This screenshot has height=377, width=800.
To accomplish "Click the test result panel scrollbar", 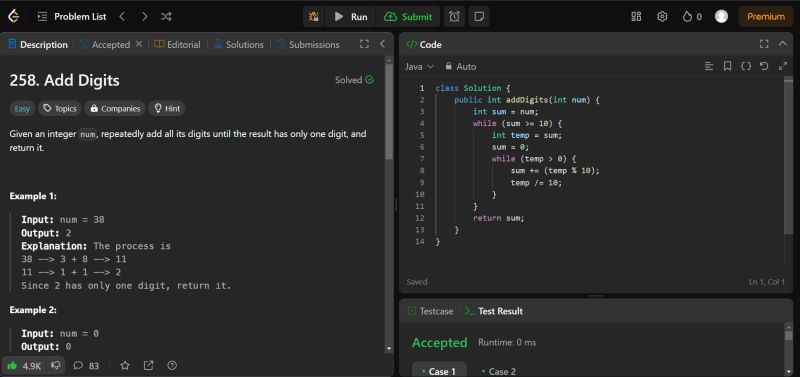I will pos(789,336).
